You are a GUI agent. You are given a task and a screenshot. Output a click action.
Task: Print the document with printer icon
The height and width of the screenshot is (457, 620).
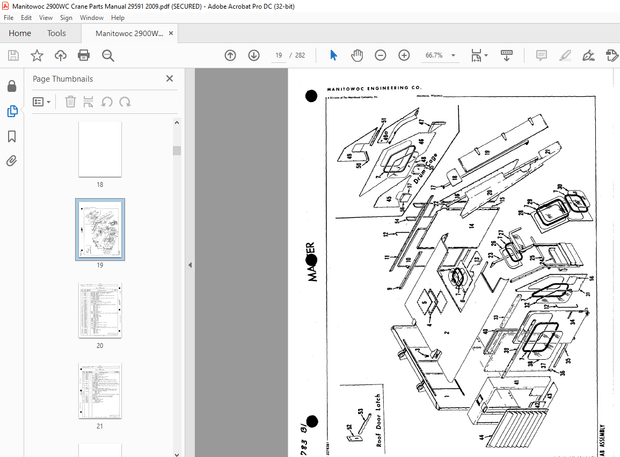pyautogui.click(x=84, y=55)
